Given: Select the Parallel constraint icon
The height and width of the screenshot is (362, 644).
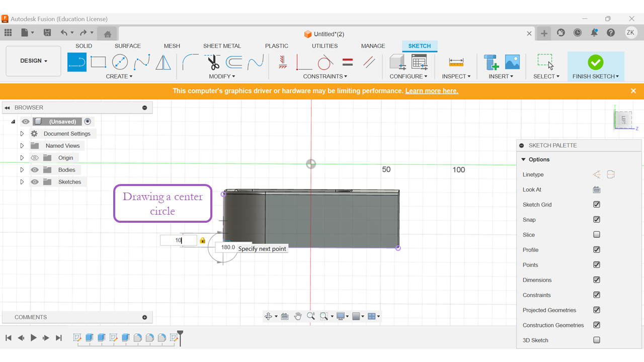Looking at the screenshot, I should click(369, 62).
